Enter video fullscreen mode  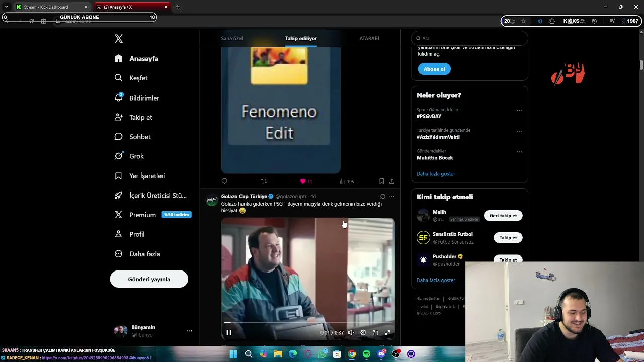click(387, 332)
